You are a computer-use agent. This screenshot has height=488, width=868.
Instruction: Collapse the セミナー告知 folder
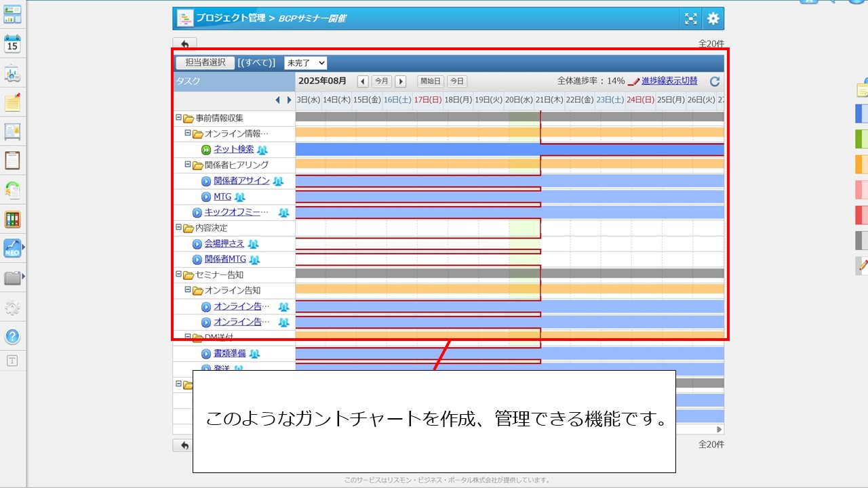click(178, 274)
